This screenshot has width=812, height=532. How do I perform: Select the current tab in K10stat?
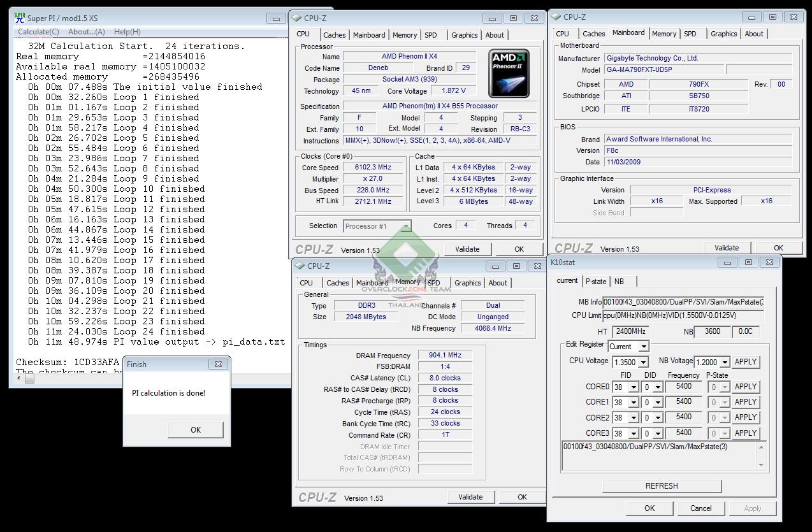point(567,280)
